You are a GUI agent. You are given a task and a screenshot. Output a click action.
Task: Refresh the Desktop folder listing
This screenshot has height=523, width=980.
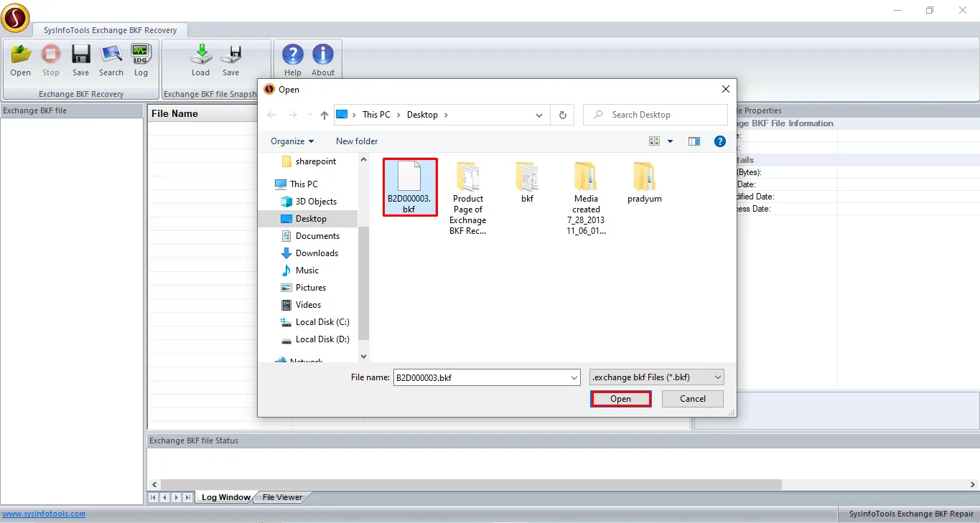point(562,115)
